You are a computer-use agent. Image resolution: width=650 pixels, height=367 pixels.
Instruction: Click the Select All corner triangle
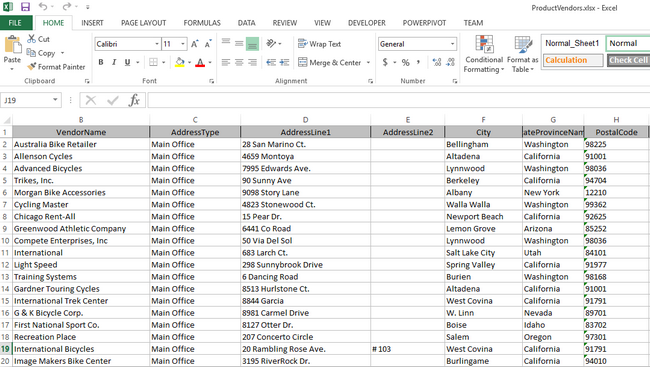pos(6,120)
